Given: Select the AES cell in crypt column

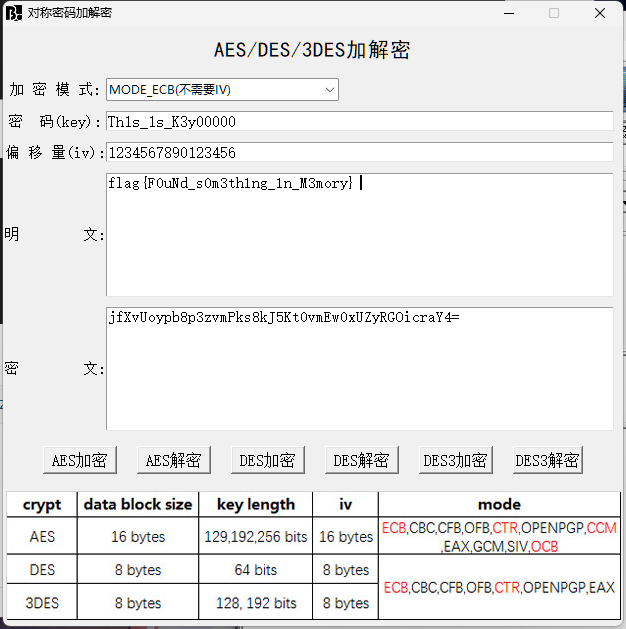Looking at the screenshot, I should coord(42,537).
